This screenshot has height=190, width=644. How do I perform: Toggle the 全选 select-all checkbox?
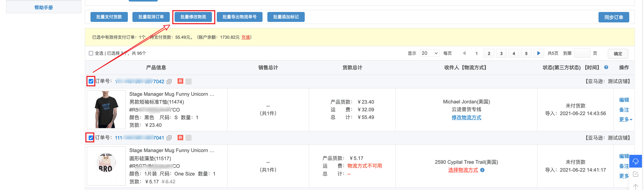point(91,53)
